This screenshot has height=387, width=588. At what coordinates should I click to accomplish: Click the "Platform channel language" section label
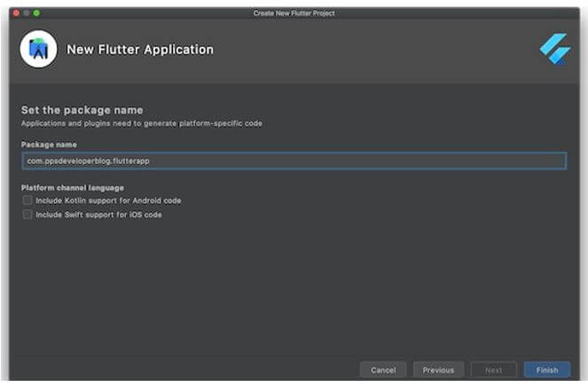(x=72, y=187)
